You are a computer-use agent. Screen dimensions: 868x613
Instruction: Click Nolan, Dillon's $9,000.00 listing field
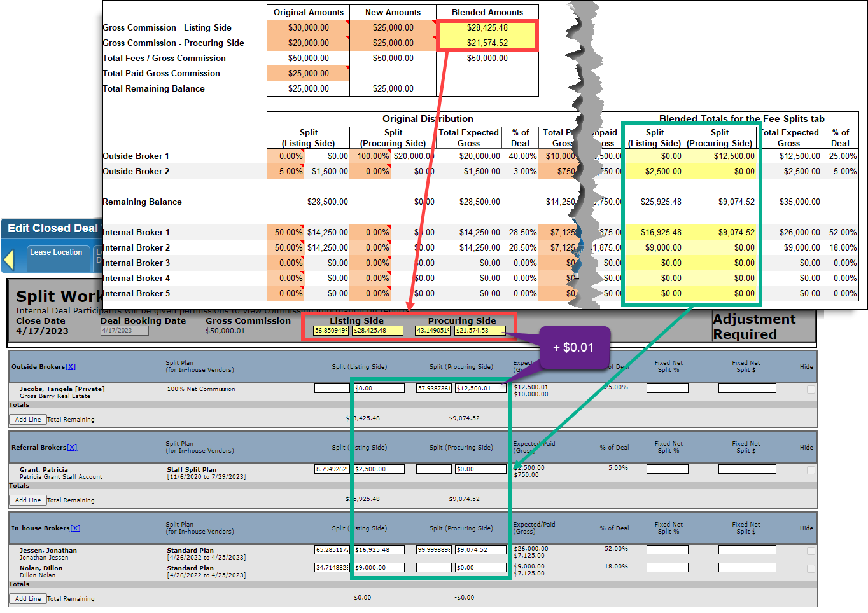click(x=379, y=568)
